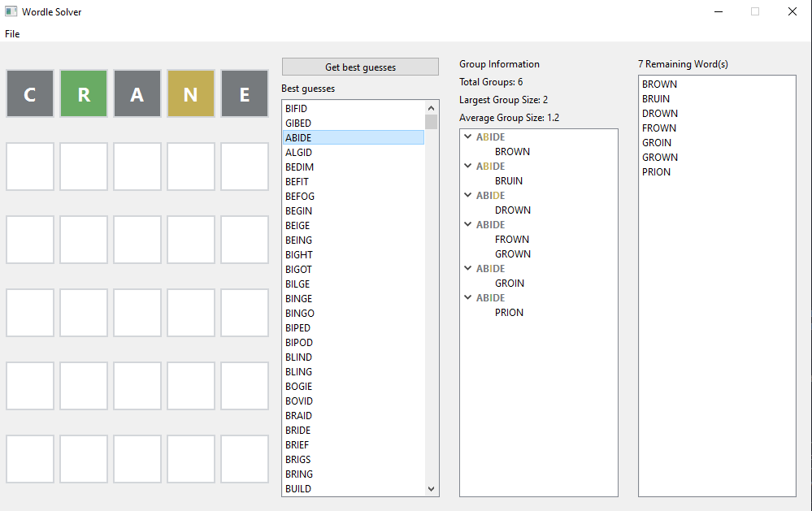Select BEIGE in the Best guesses list

354,226
